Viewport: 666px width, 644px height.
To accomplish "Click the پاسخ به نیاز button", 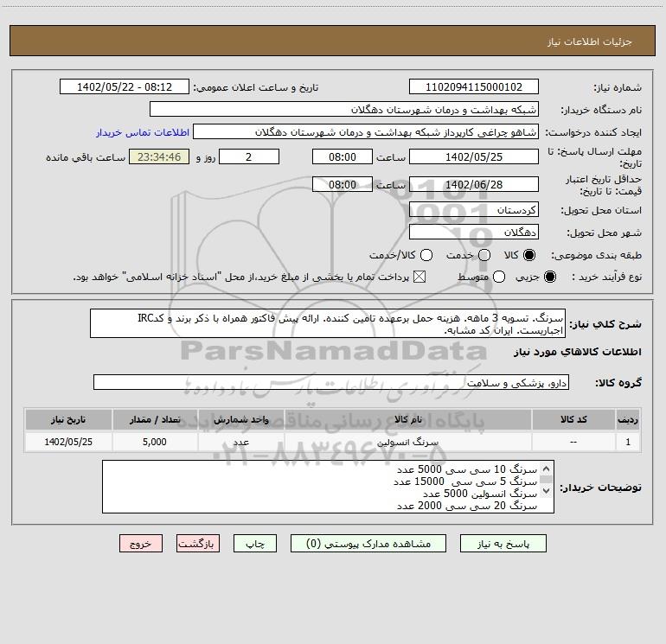I will (503, 544).
